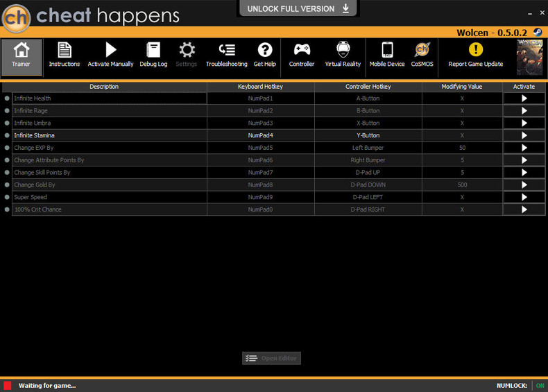Toggle the Change Attribute Points By status dot

(x=7, y=160)
